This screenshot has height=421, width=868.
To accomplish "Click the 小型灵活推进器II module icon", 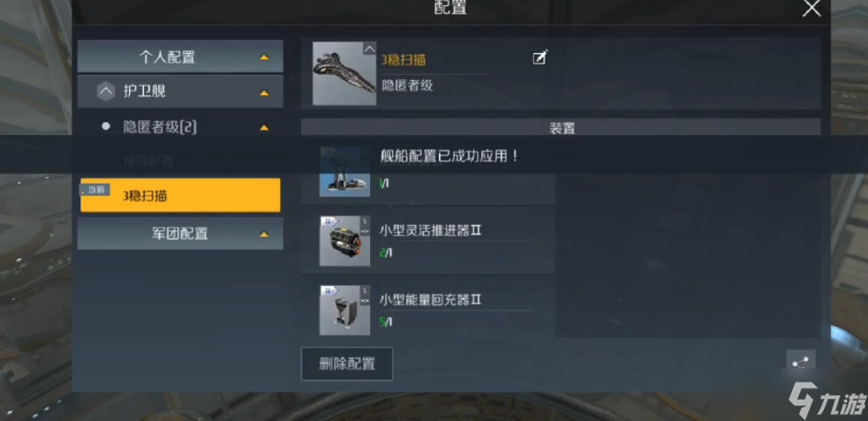I will (344, 241).
